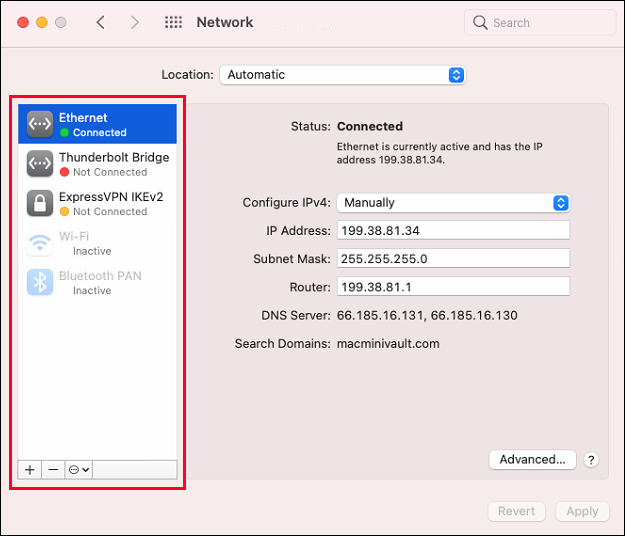Click Thunderbolt Bridge red status dot
The image size is (625, 536).
pos(64,172)
